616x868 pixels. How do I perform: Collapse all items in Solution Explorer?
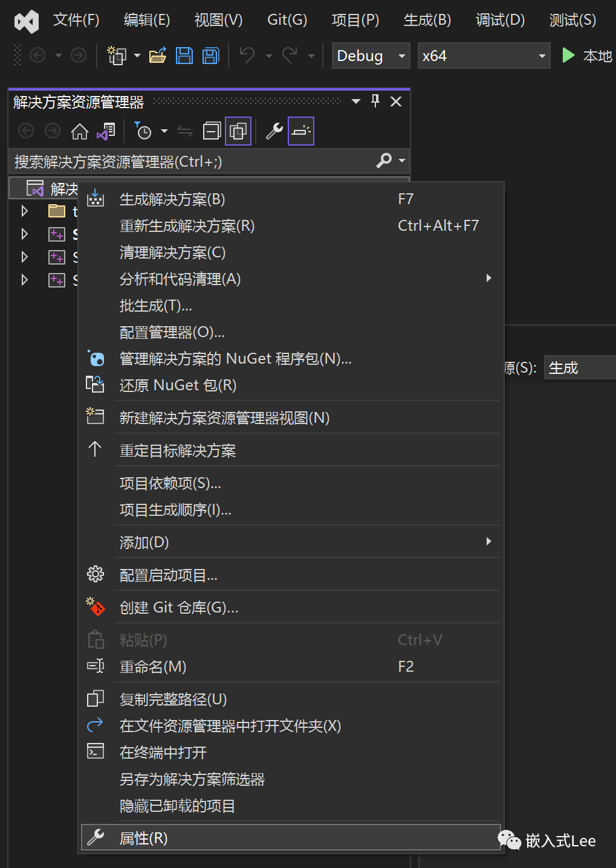[212, 130]
